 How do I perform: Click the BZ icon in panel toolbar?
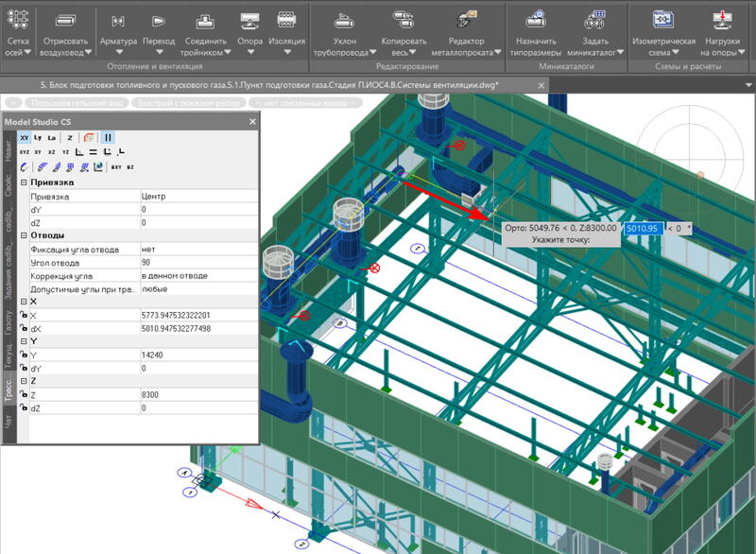tap(130, 167)
